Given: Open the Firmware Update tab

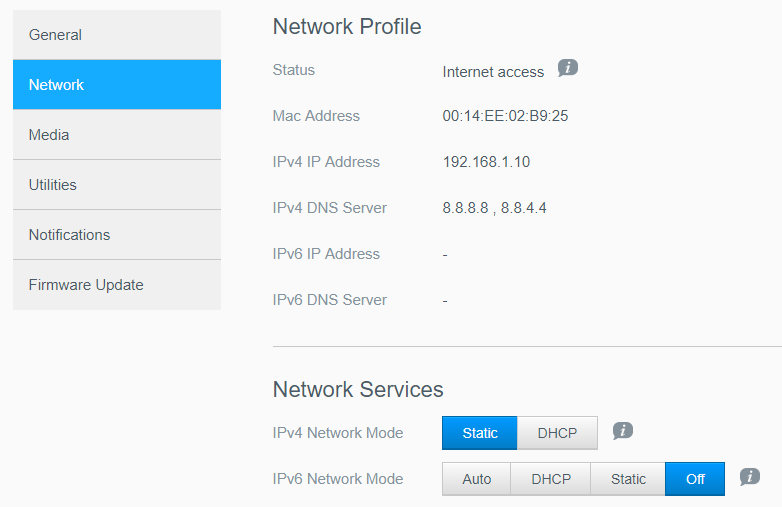Looking at the screenshot, I should pyautogui.click(x=117, y=285).
